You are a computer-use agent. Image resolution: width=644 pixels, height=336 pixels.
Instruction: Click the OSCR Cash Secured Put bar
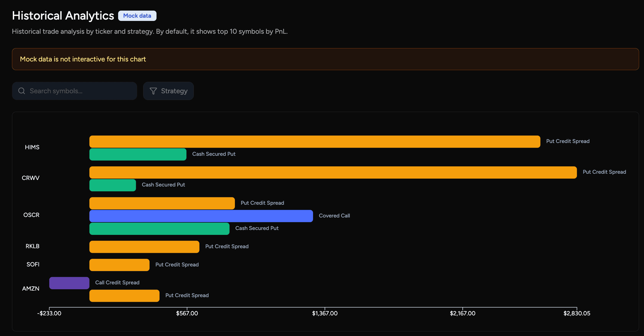click(159, 229)
